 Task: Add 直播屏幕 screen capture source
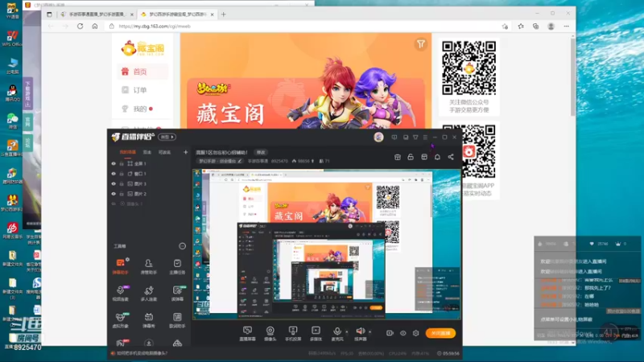coord(247,334)
